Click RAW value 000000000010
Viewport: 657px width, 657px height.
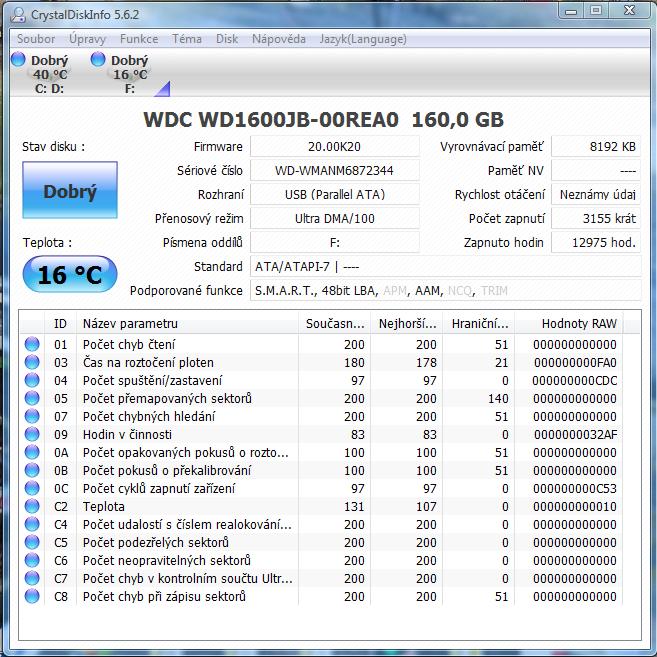point(575,507)
